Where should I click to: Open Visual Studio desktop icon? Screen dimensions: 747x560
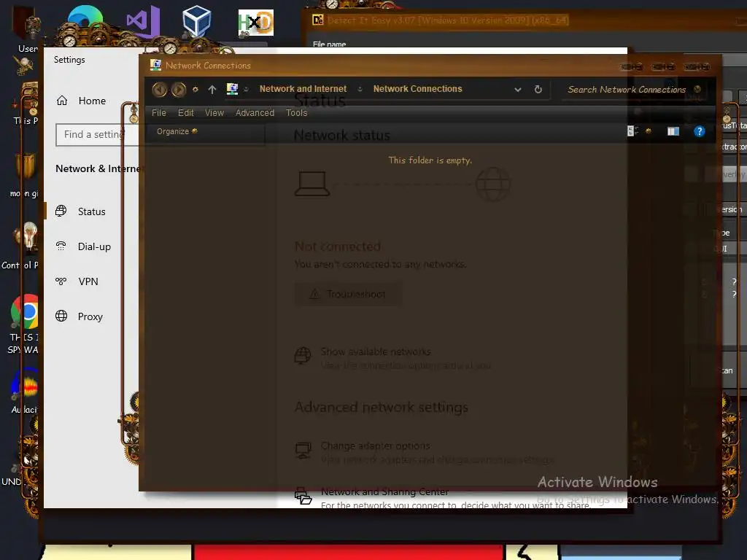point(143,21)
